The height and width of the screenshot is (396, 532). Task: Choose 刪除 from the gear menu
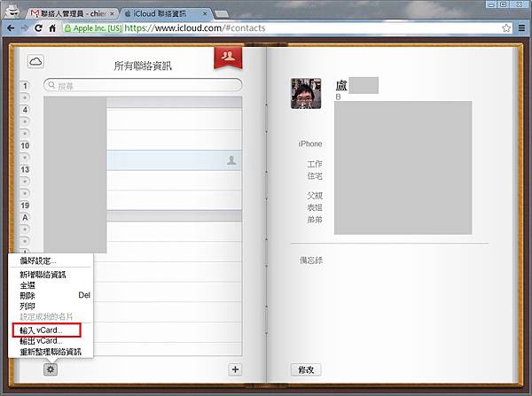[x=51, y=295]
